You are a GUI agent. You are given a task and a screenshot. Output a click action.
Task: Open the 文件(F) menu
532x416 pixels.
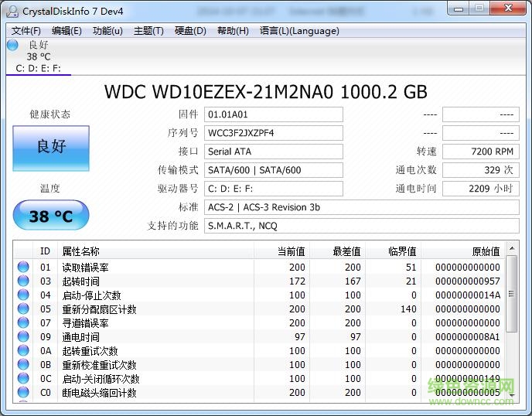[26, 31]
